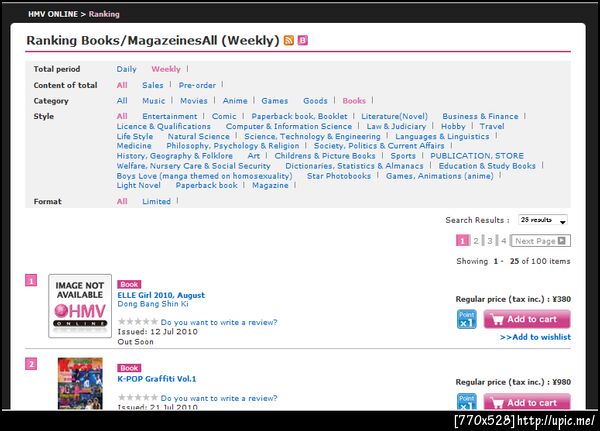Click Point x1 icon for ELLE Girl

point(466,319)
